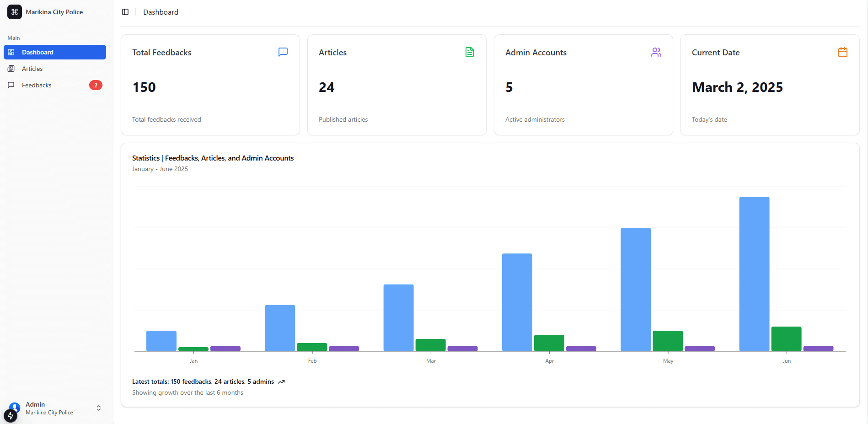
Task: Click the Articles newspaper icon in sidebar
Action: 11,69
